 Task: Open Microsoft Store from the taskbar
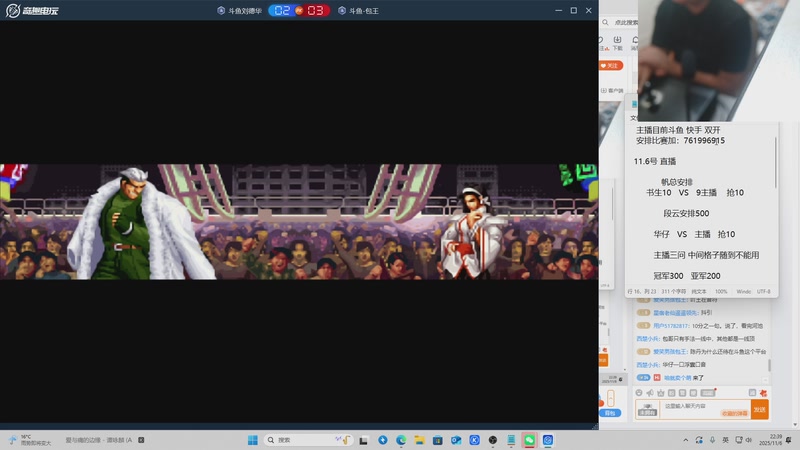(438, 440)
